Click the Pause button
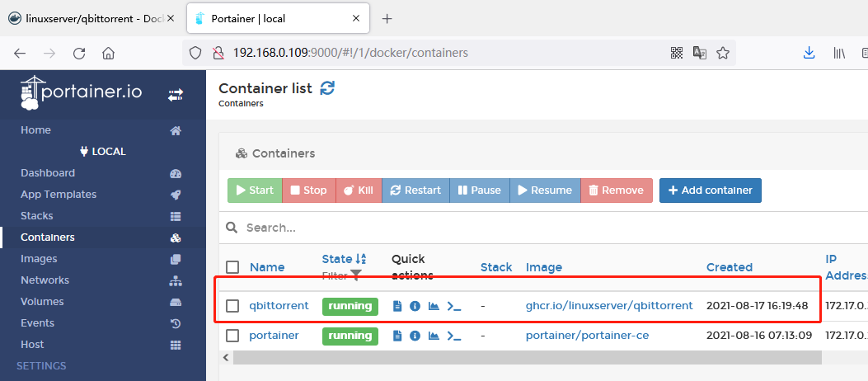 click(480, 190)
